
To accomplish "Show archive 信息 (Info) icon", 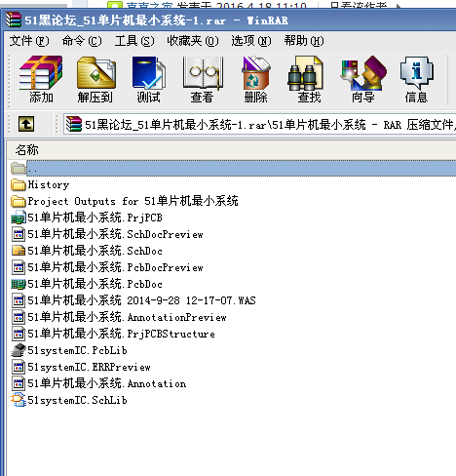I will [x=416, y=79].
